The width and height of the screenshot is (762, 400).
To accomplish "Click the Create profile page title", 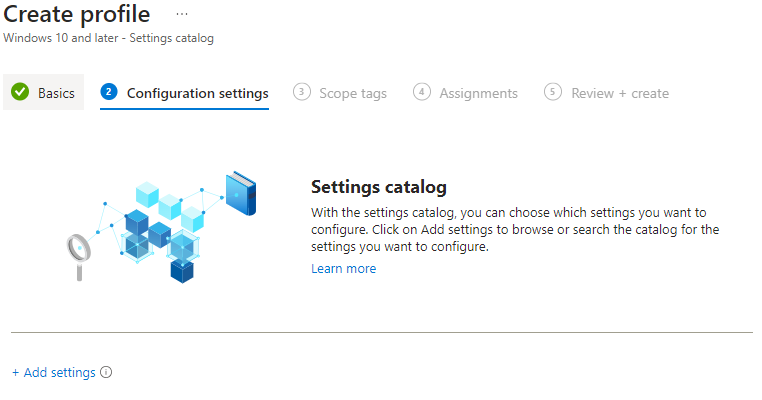I will (77, 15).
